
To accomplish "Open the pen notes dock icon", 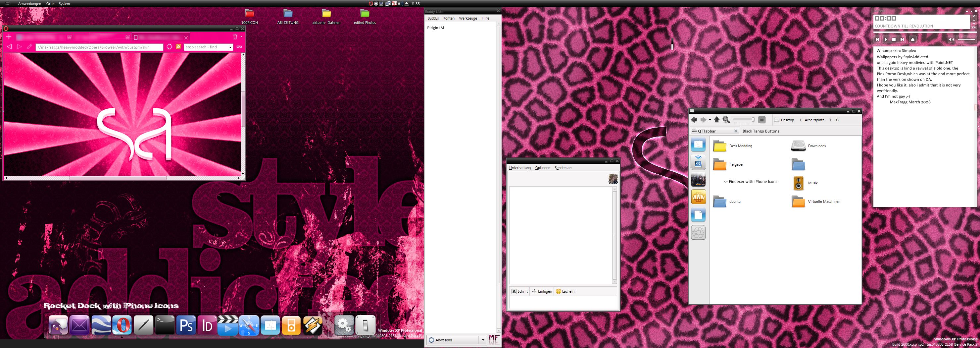I will (143, 325).
